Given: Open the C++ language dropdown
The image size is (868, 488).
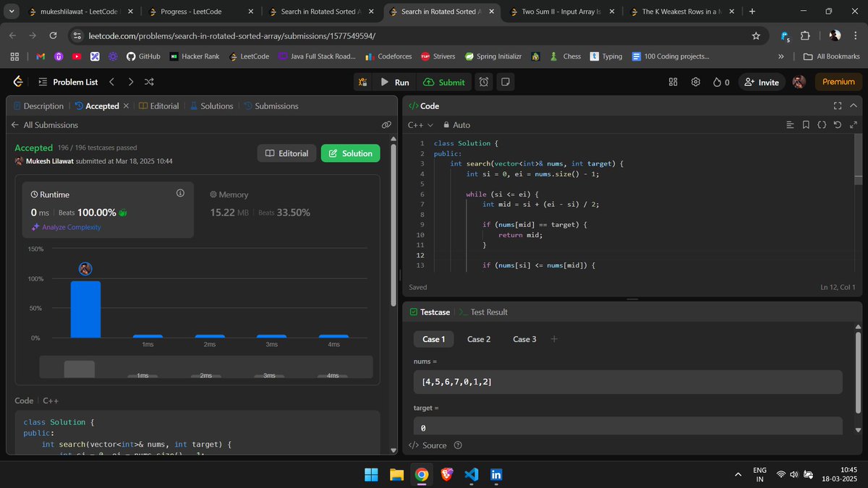Looking at the screenshot, I should tap(420, 125).
